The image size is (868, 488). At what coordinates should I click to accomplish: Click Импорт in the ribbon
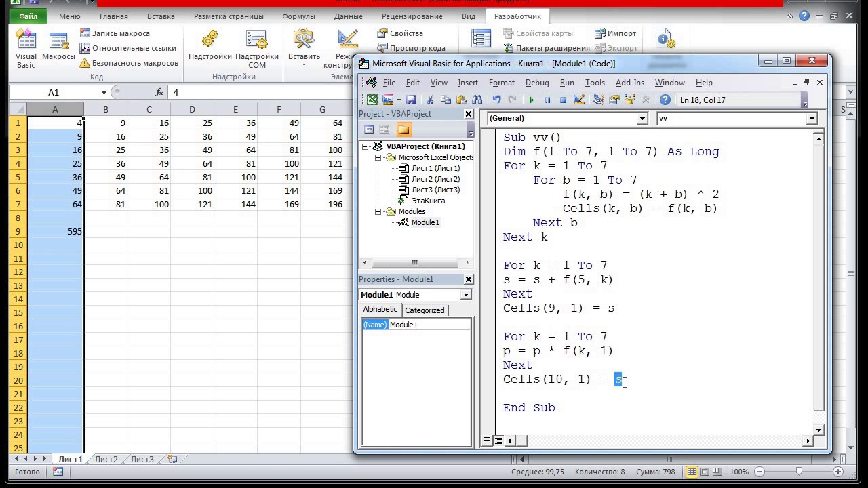tap(616, 33)
